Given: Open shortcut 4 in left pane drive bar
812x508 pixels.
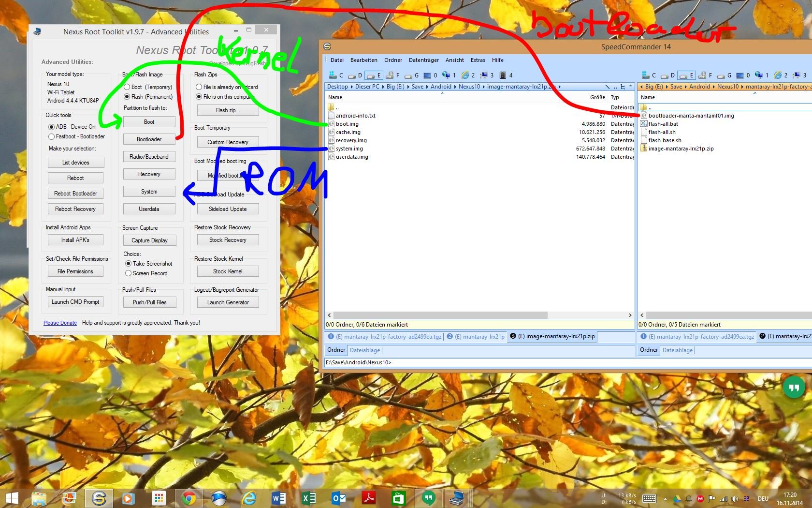Looking at the screenshot, I should click(506, 75).
